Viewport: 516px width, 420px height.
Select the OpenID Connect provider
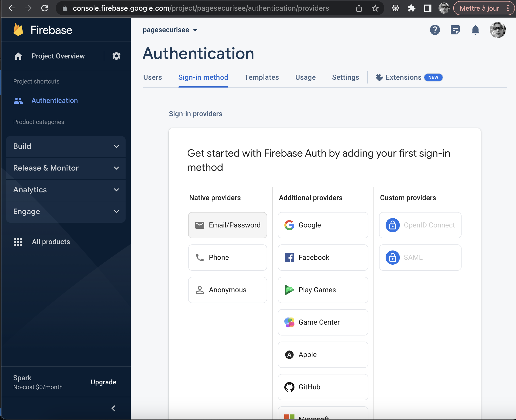[x=420, y=225]
